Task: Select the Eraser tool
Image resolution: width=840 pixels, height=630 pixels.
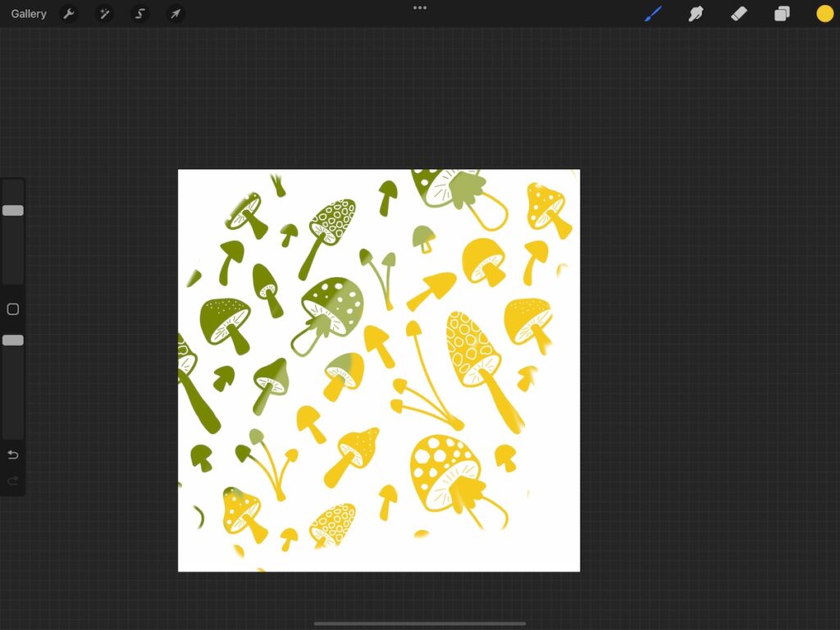Action: tap(739, 13)
